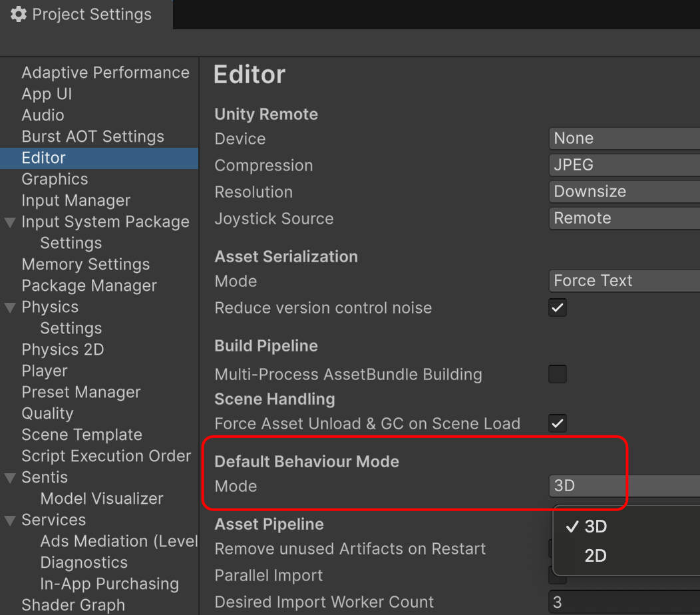Select the Editor category in sidebar

coord(99,158)
